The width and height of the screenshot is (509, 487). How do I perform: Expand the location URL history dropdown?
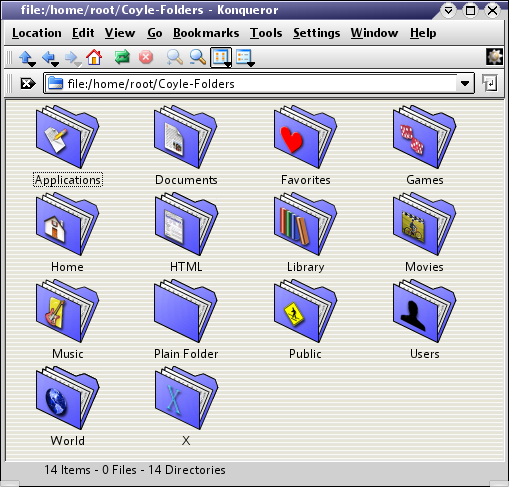tap(465, 83)
